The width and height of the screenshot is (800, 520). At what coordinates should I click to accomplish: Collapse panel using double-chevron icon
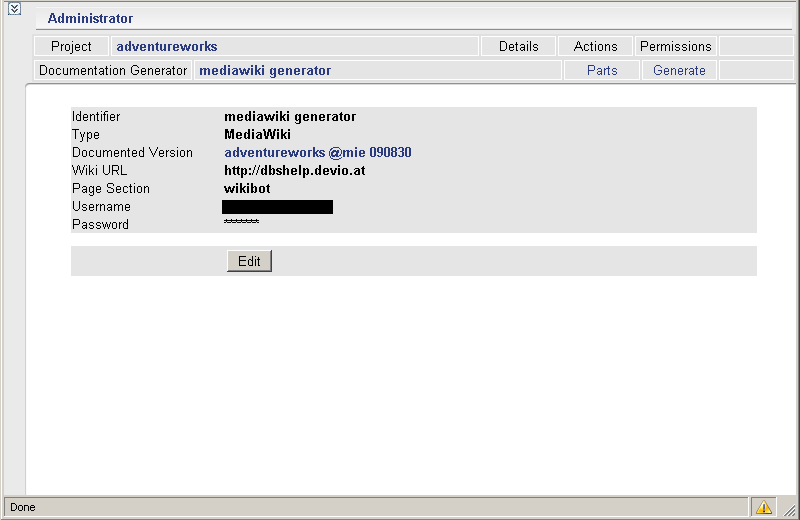pyautogui.click(x=14, y=9)
